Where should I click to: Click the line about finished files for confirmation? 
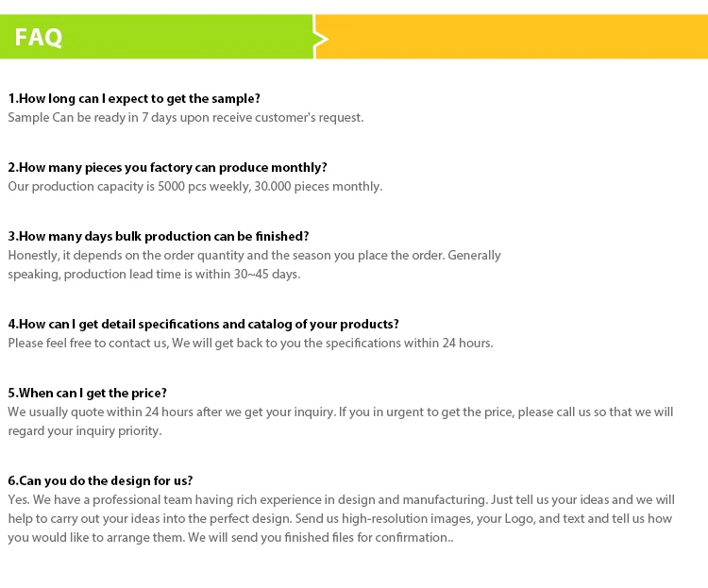(x=230, y=537)
